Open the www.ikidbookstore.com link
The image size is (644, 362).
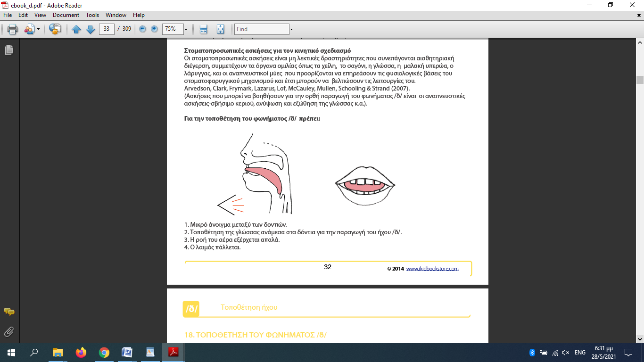432,269
